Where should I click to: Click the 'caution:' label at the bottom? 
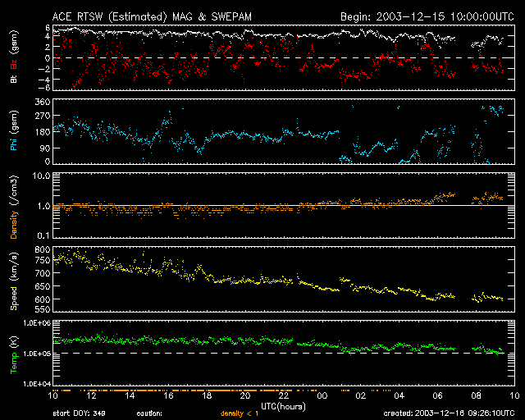149,413
